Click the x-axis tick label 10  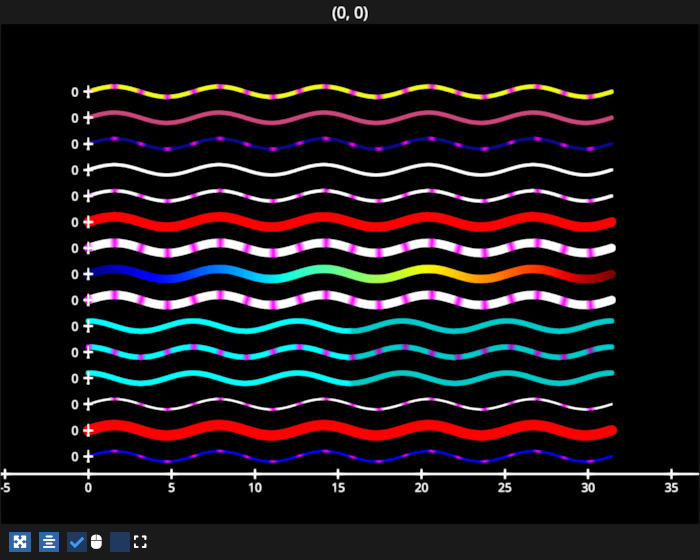pyautogui.click(x=255, y=489)
